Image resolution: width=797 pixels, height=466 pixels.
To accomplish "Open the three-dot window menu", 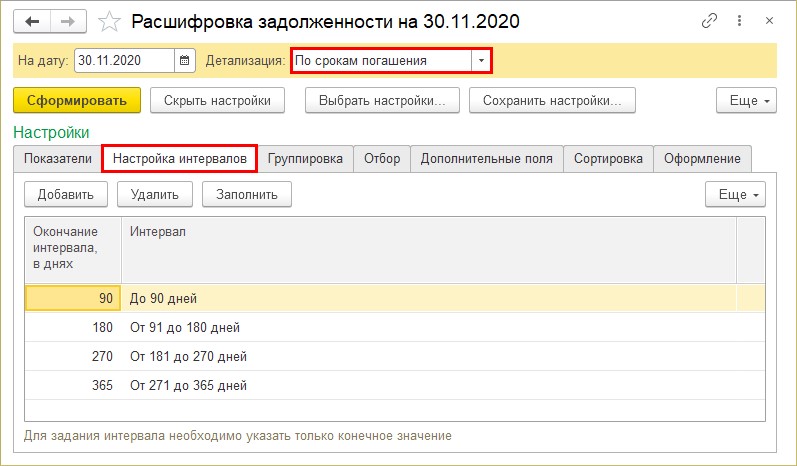I will coord(739,21).
